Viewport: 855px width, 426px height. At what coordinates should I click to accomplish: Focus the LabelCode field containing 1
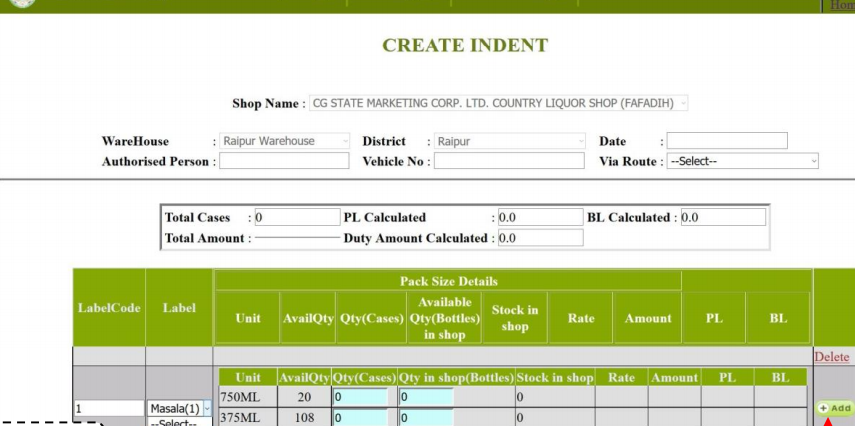pyautogui.click(x=109, y=408)
